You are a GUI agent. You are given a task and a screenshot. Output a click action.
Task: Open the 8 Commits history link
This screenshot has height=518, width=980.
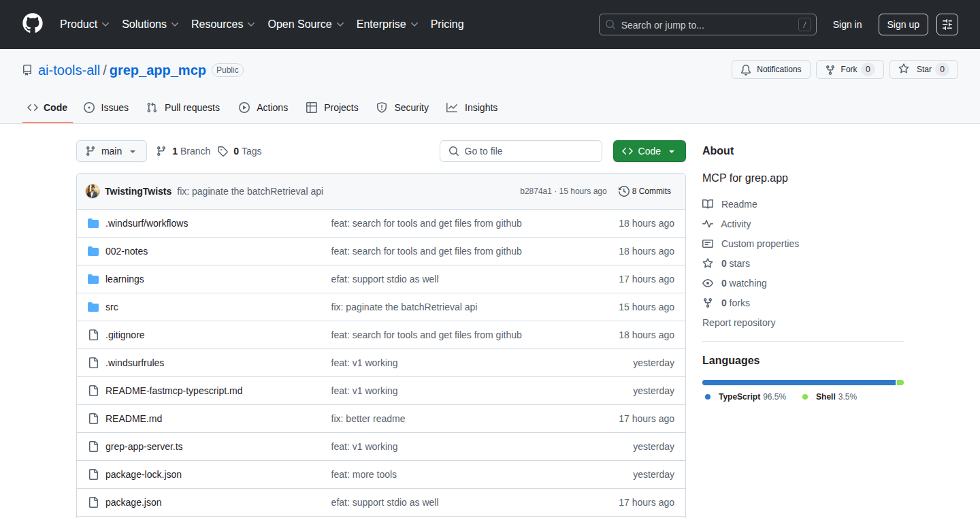644,191
